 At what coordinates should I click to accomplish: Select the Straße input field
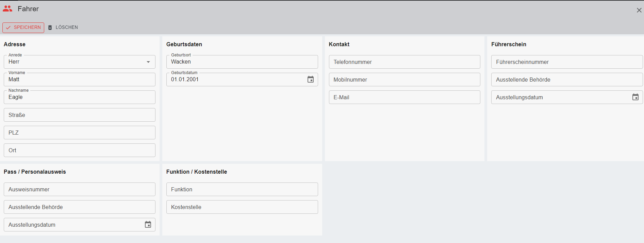coord(79,115)
